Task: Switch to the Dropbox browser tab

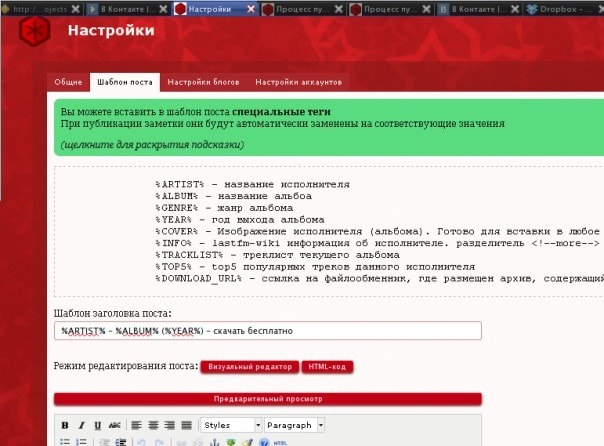Action: click(563, 9)
